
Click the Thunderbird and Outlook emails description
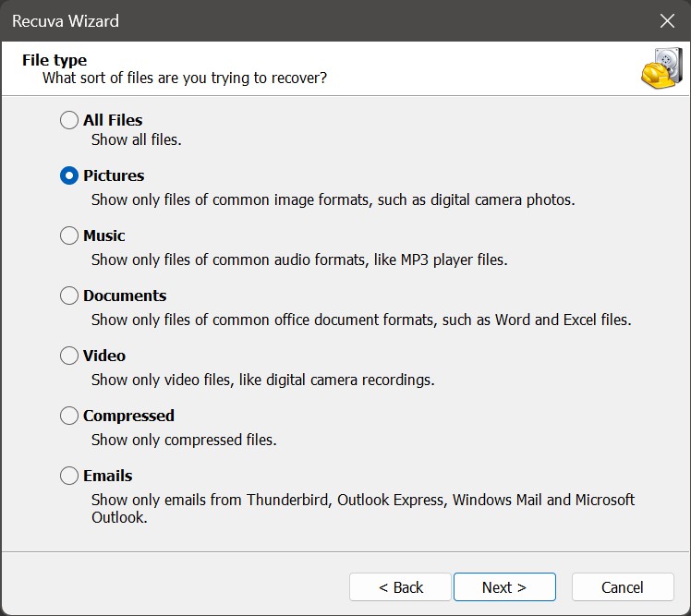(x=362, y=508)
